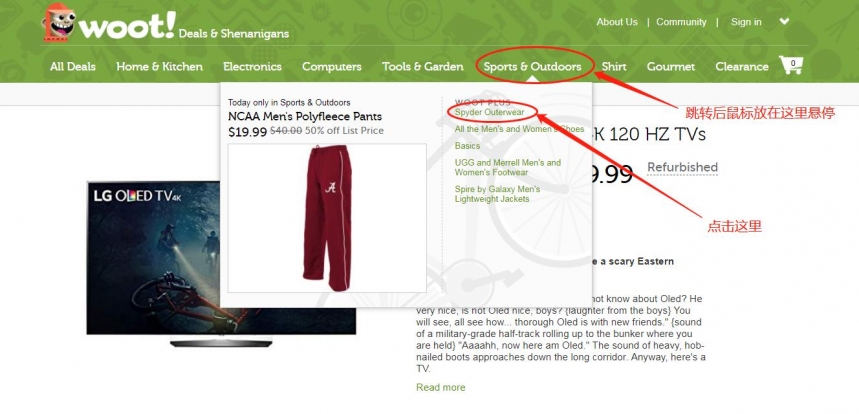Go to the Gourmet category
859x414 pixels.
click(x=671, y=67)
